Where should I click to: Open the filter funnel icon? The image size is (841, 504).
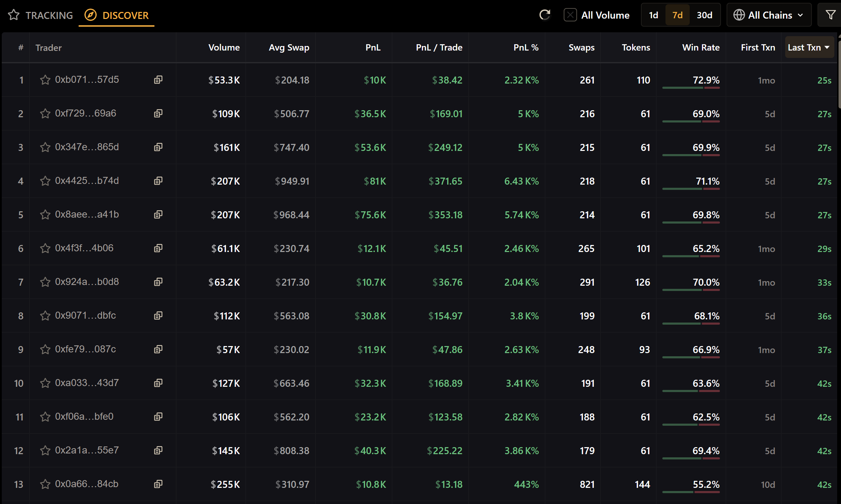[x=830, y=15]
